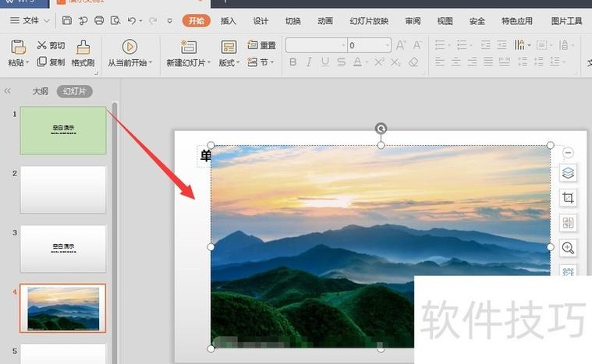Open the font size combo box
592x364 pixels.
pos(369,45)
